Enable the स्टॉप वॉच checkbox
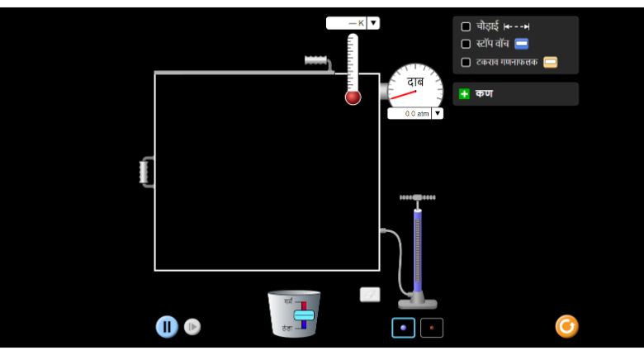The width and height of the screenshot is (644, 355). 466,44
